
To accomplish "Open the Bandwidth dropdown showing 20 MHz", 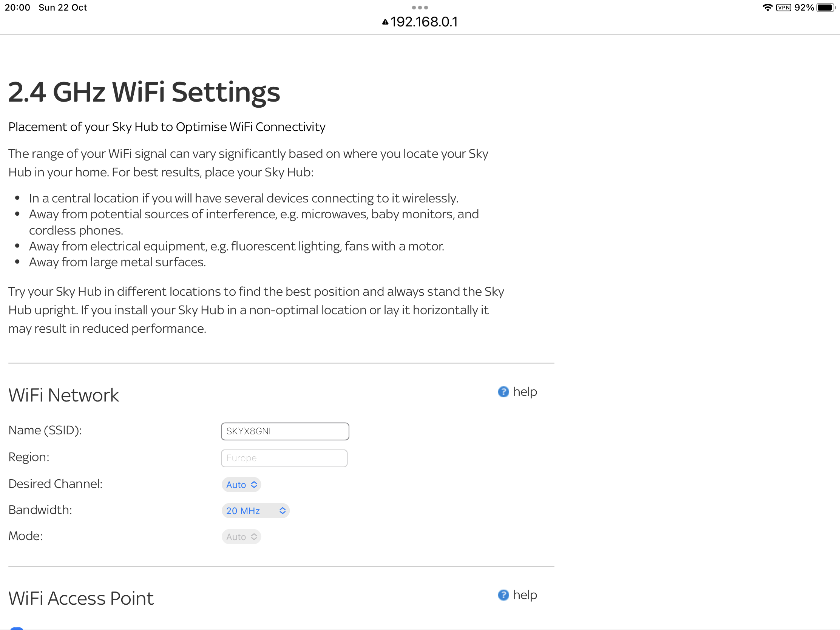I will point(255,511).
